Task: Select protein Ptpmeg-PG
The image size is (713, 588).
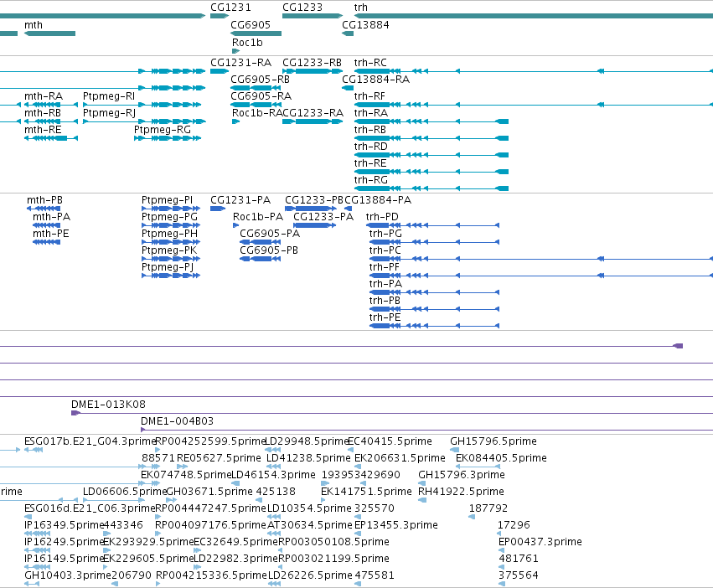Action: [x=171, y=225]
